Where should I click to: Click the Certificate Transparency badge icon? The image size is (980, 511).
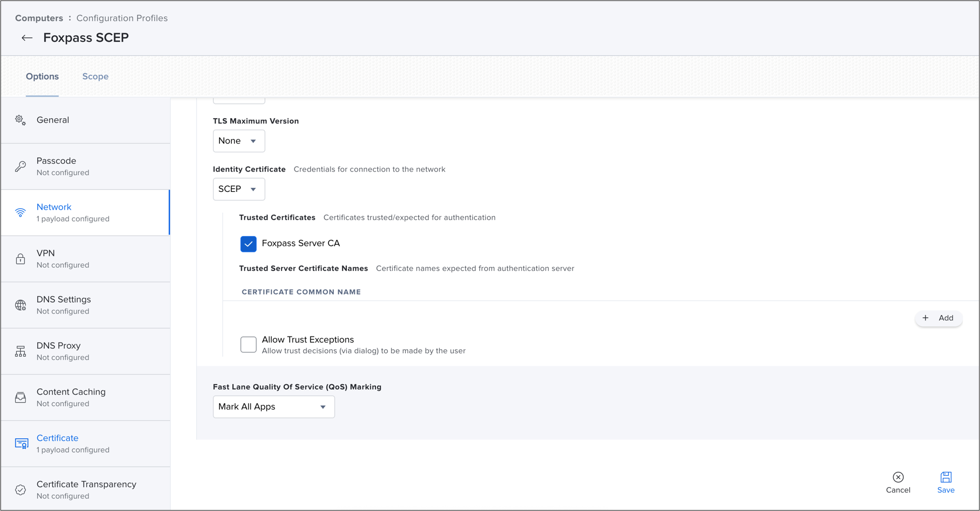[20, 490]
